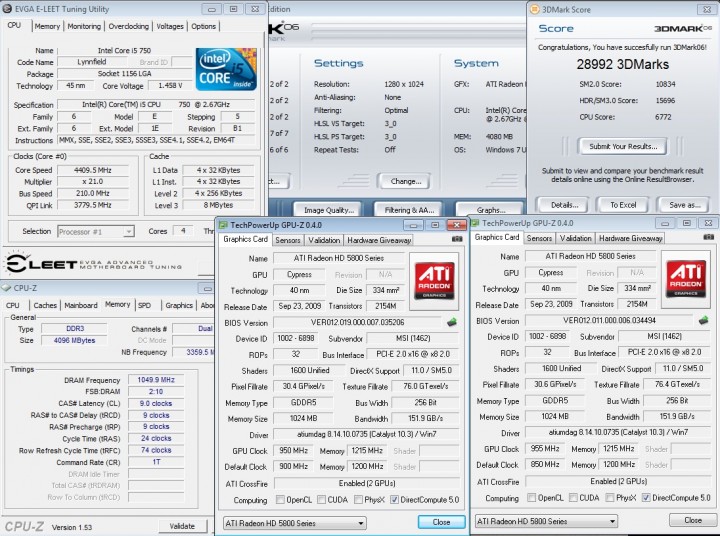Switch to Mainboard tab in CPU-Z
The image size is (720, 536).
(x=81, y=305)
